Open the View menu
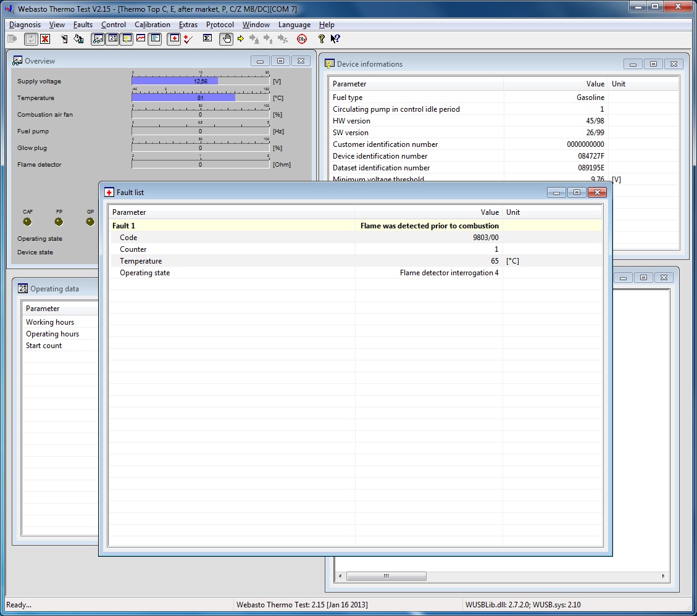697x616 pixels. pyautogui.click(x=57, y=25)
